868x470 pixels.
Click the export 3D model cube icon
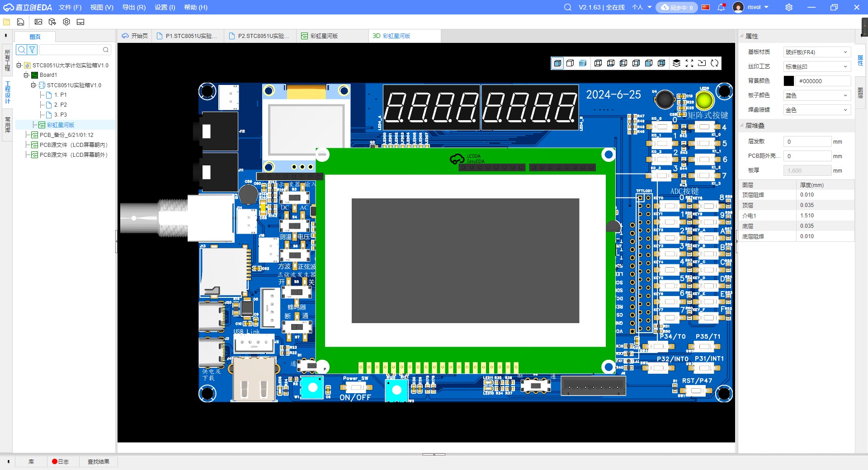tap(52, 22)
